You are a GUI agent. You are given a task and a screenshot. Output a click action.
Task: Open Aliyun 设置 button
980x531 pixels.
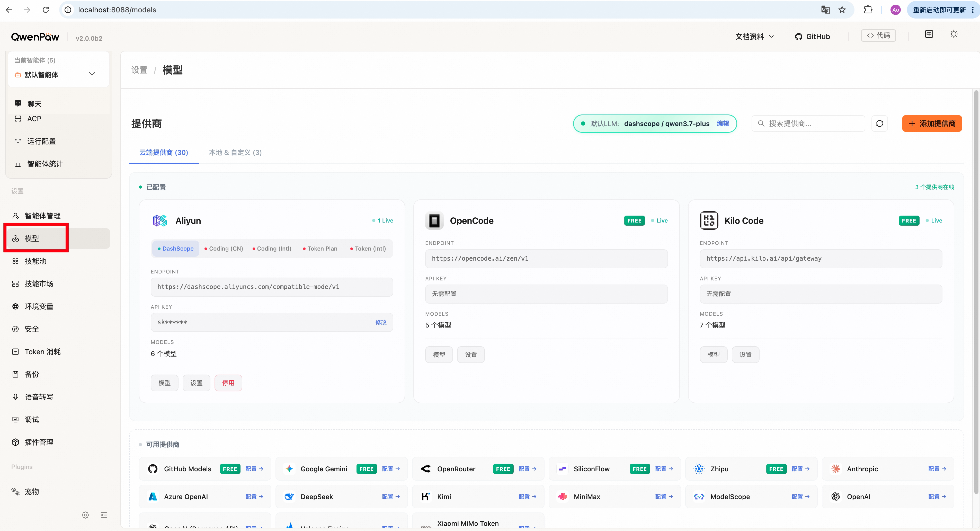pyautogui.click(x=196, y=383)
